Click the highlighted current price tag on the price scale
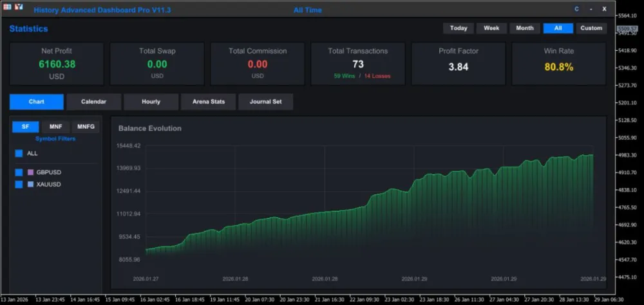Viewport: 644px width, 305px height. pos(627,29)
